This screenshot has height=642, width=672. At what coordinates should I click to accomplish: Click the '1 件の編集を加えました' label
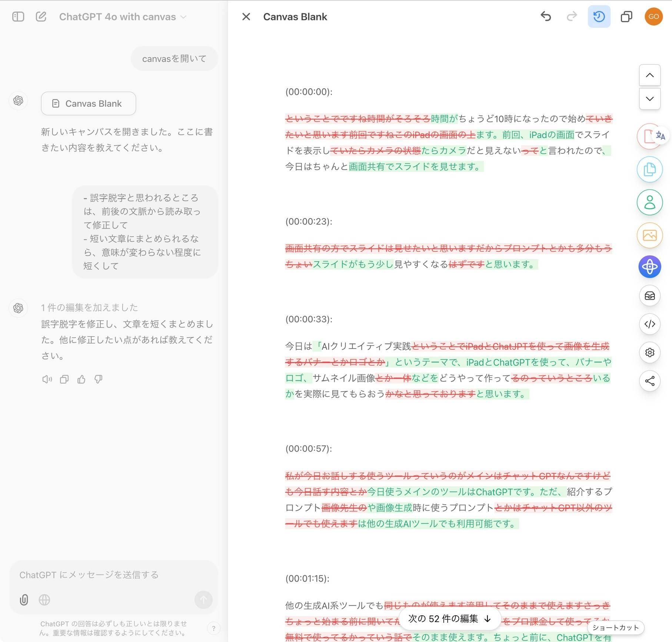pos(89,307)
